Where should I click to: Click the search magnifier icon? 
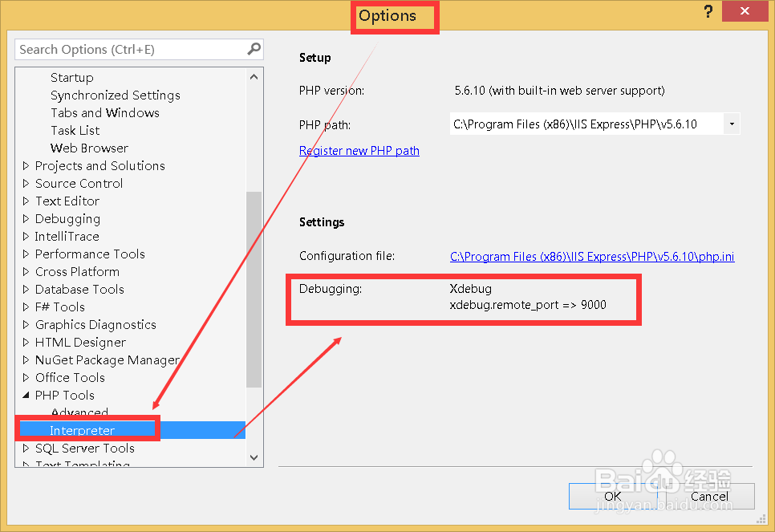254,49
